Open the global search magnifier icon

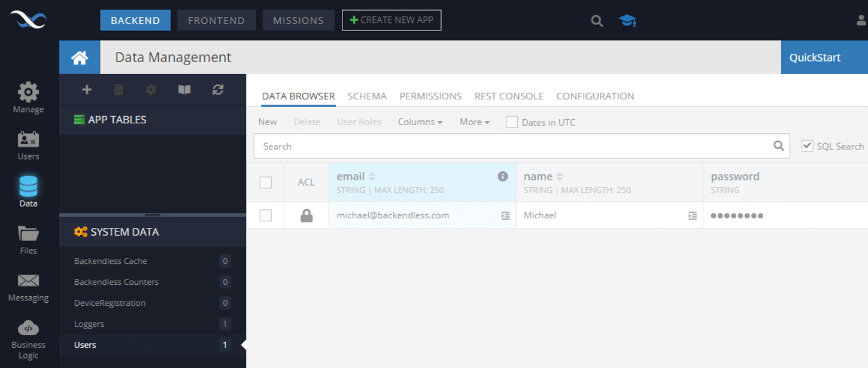(597, 20)
